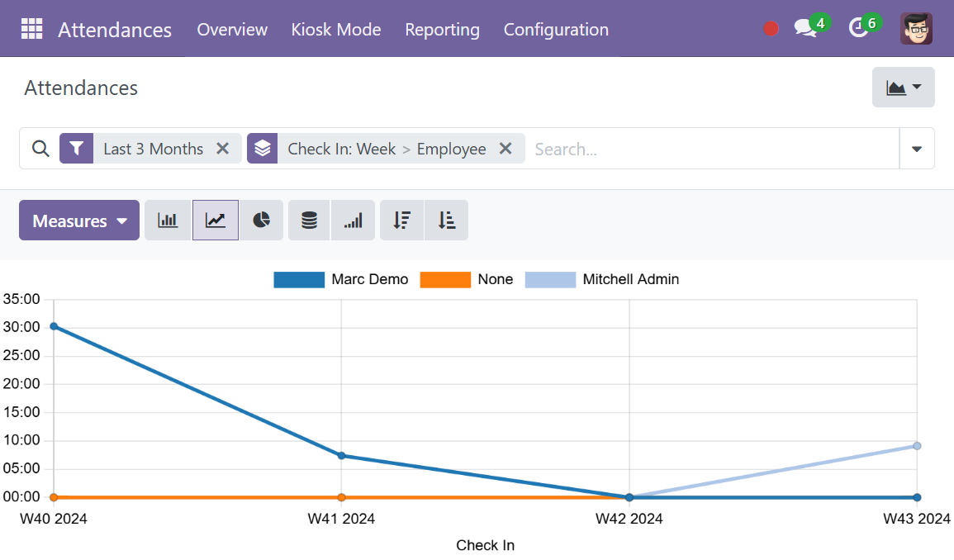The width and height of the screenshot is (954, 560).
Task: Open the apps grid menu
Action: point(31,28)
